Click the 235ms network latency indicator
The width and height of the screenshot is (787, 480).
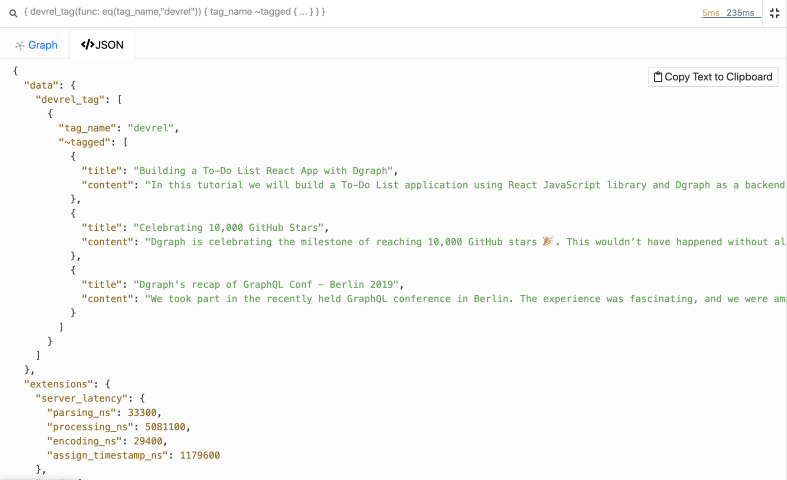pyautogui.click(x=741, y=13)
